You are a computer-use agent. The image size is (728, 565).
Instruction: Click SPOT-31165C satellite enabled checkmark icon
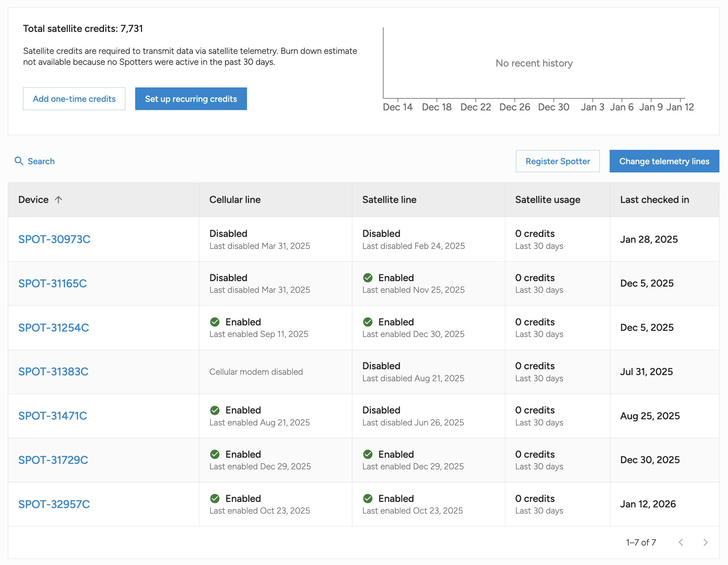pyautogui.click(x=368, y=278)
